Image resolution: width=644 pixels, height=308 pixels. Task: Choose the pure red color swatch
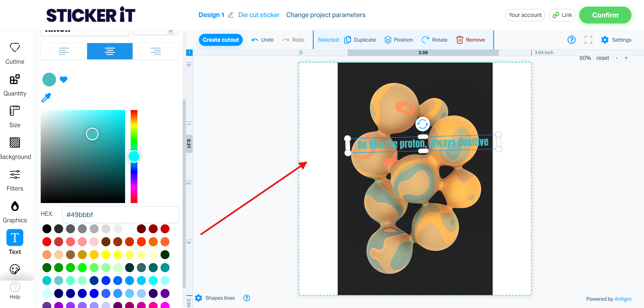click(47, 242)
